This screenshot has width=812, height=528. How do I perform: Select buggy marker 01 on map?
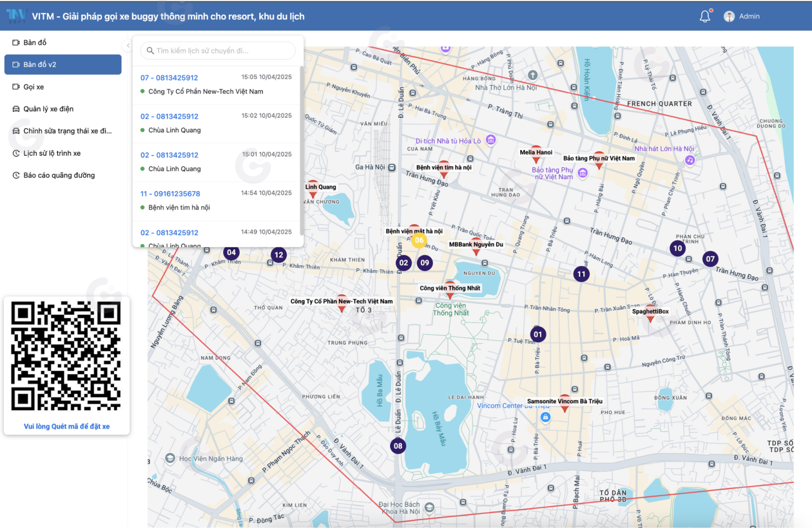coord(538,334)
